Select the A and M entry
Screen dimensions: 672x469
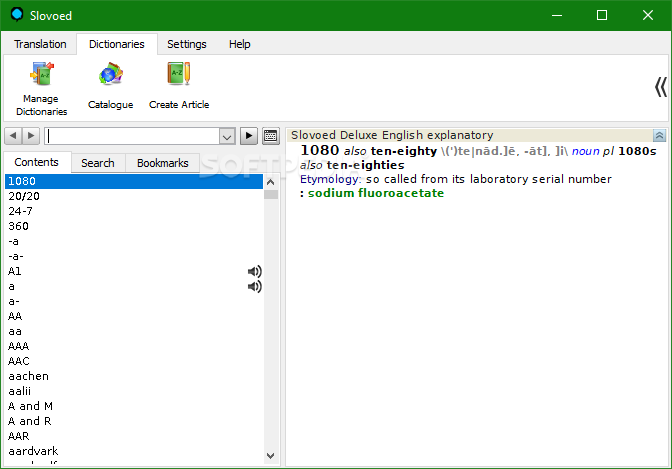click(x=134, y=406)
